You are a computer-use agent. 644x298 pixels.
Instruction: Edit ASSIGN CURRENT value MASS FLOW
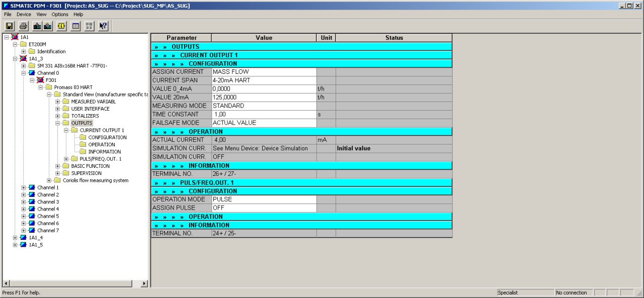(264, 72)
